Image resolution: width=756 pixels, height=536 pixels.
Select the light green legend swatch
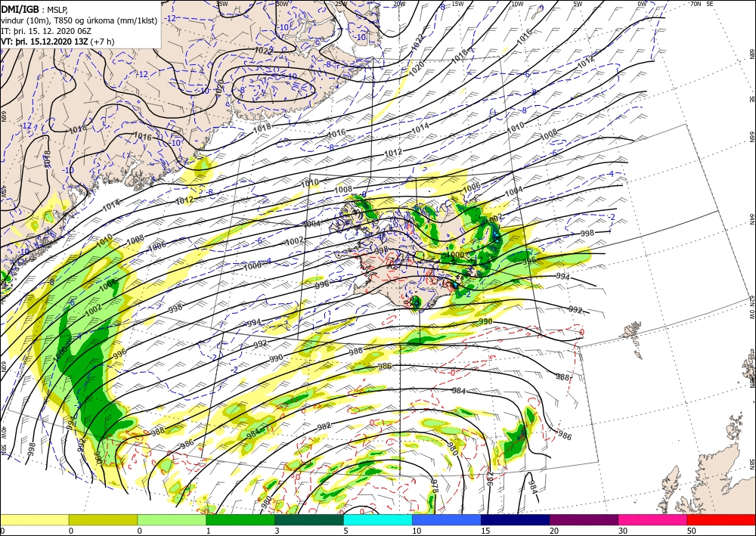click(172, 519)
